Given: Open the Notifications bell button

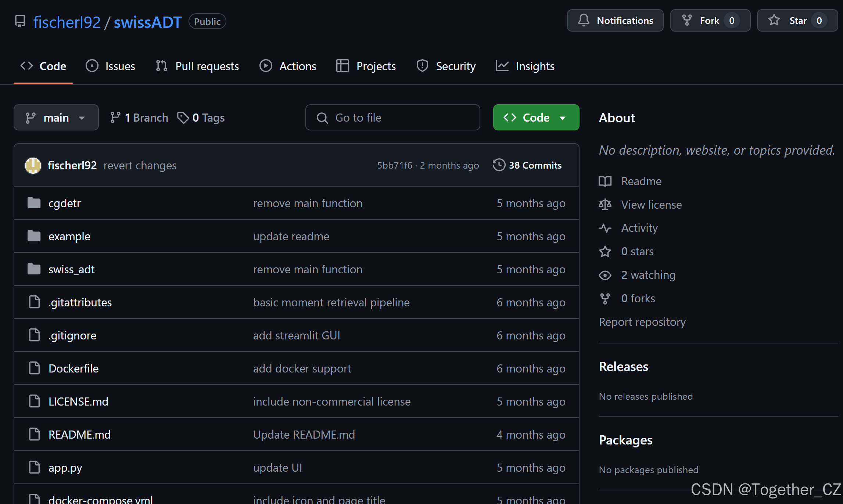Looking at the screenshot, I should [615, 21].
